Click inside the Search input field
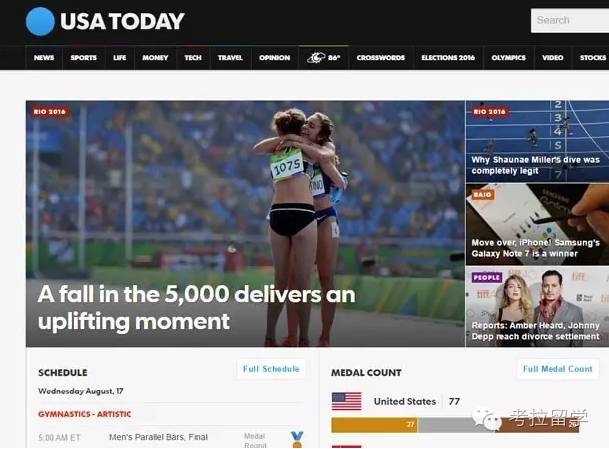The image size is (609, 449). coord(570,21)
